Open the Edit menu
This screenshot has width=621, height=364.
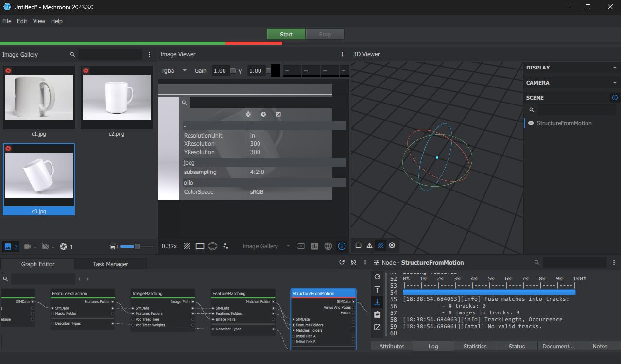coord(22,21)
